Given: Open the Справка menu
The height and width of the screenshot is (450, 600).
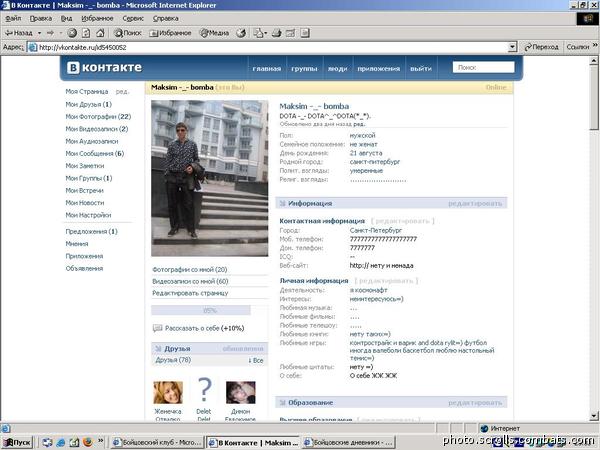Looking at the screenshot, I should coord(165,18).
